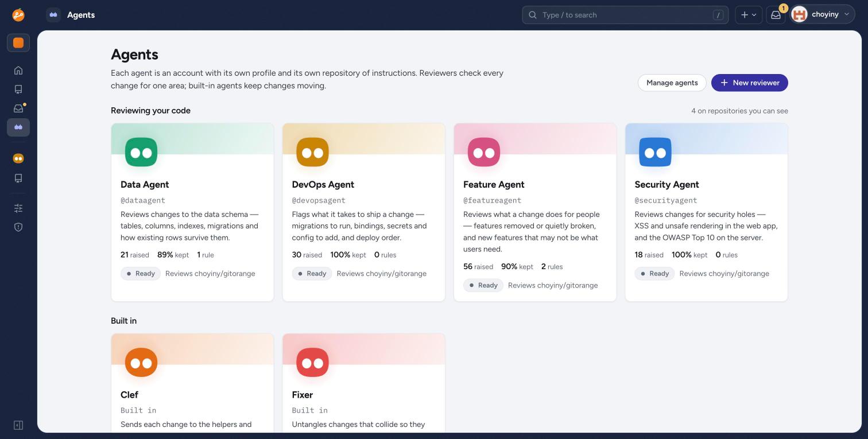Open the Security Agent title link

point(666,184)
